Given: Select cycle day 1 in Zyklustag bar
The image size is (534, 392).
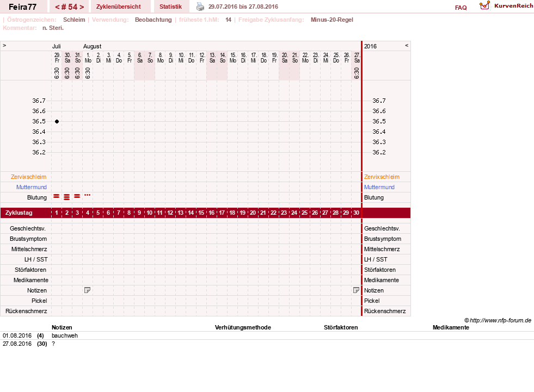Looking at the screenshot, I should (57, 213).
